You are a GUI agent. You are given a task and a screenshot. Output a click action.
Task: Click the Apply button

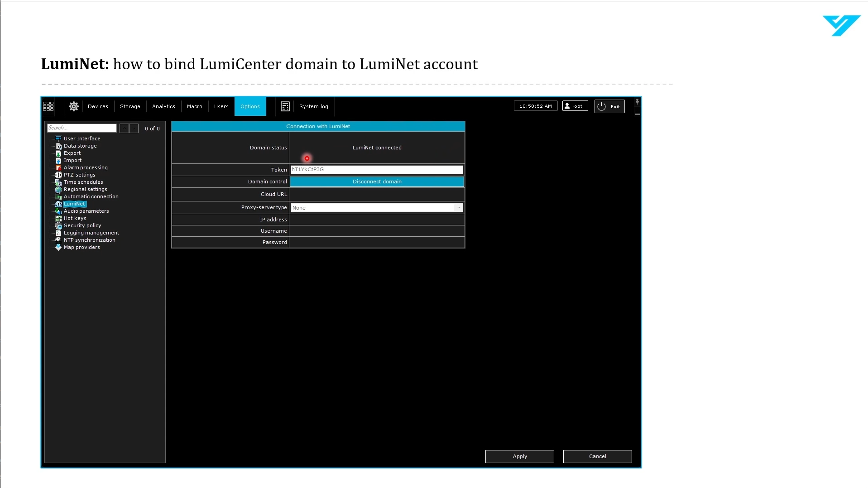[x=519, y=456]
